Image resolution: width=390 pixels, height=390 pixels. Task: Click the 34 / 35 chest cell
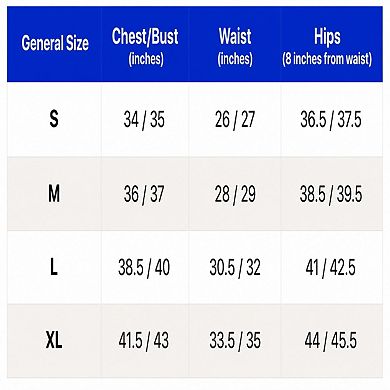pyautogui.click(x=144, y=119)
